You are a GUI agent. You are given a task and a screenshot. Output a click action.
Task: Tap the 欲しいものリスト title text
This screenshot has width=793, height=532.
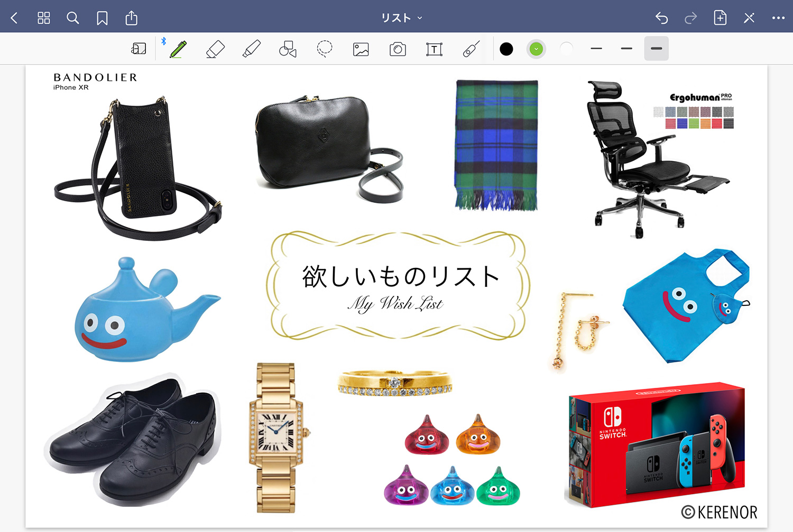pos(401,276)
